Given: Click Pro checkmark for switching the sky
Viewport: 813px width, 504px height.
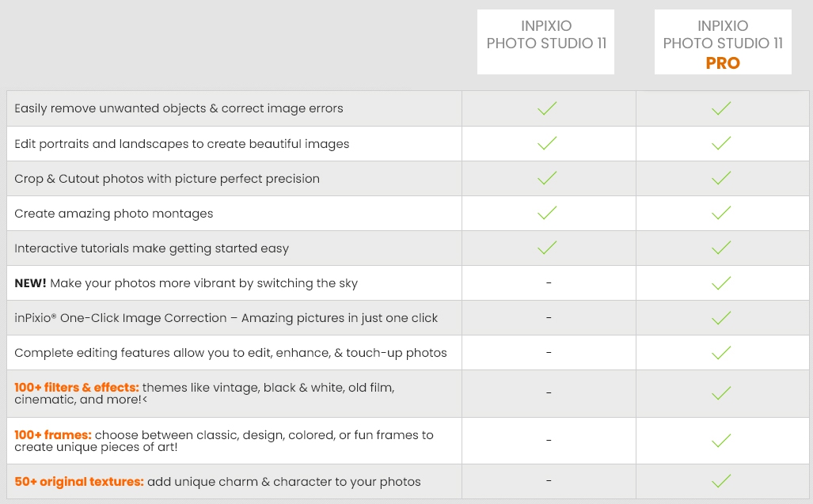Looking at the screenshot, I should coord(721,283).
